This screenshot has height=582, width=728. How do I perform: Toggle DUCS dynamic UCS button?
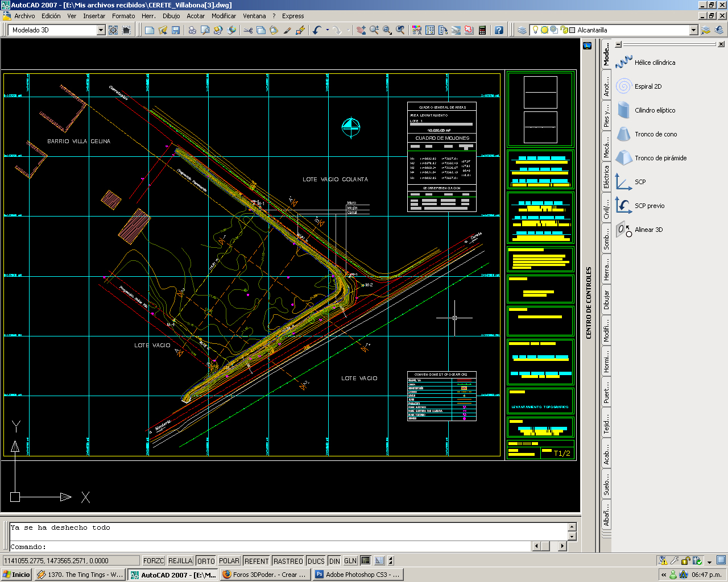(x=316, y=561)
